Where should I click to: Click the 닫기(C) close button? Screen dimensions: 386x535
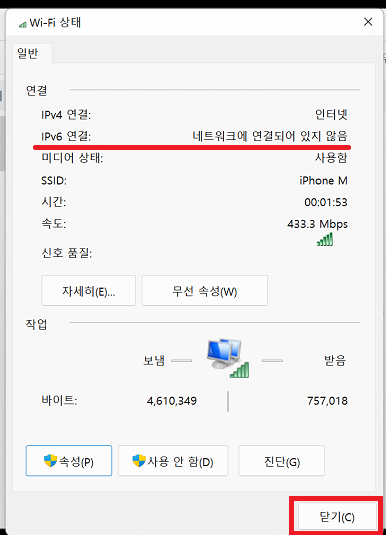[x=337, y=517]
